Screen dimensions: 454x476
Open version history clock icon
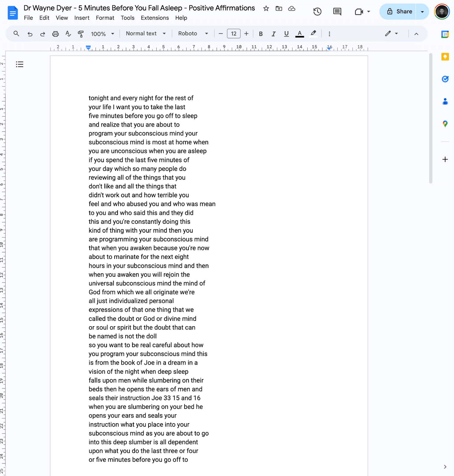click(x=317, y=12)
